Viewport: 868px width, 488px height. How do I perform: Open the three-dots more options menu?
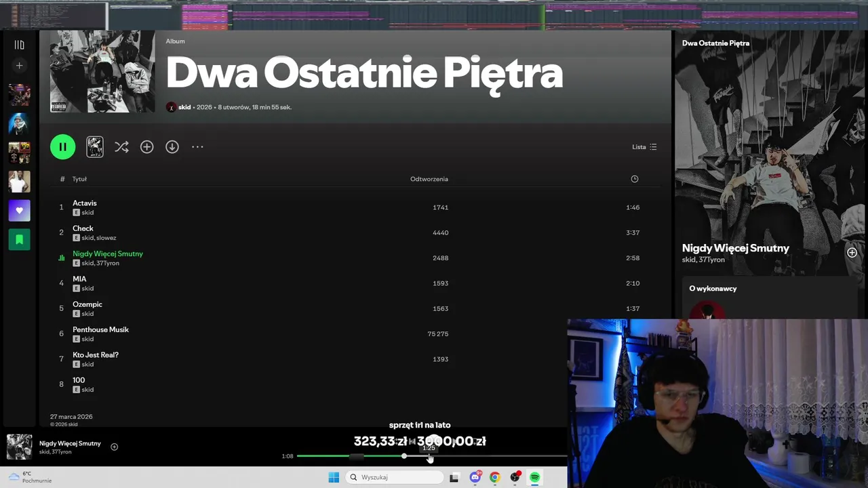(197, 146)
